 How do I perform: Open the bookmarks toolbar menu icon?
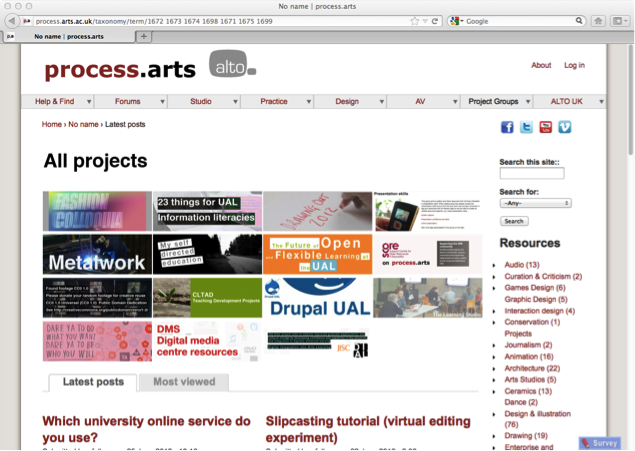(620, 21)
